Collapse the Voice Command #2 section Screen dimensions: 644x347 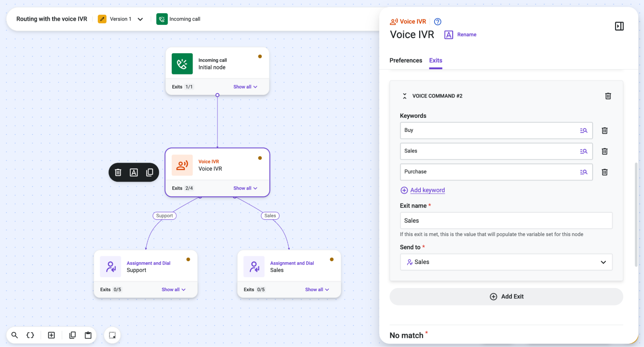point(405,96)
